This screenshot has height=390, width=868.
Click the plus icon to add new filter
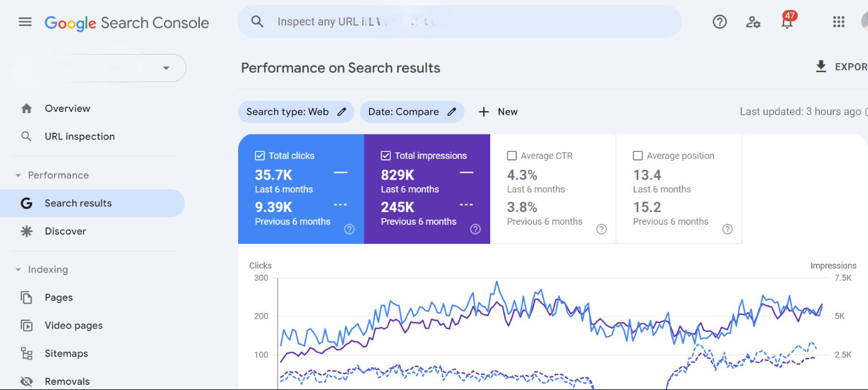[x=484, y=112]
